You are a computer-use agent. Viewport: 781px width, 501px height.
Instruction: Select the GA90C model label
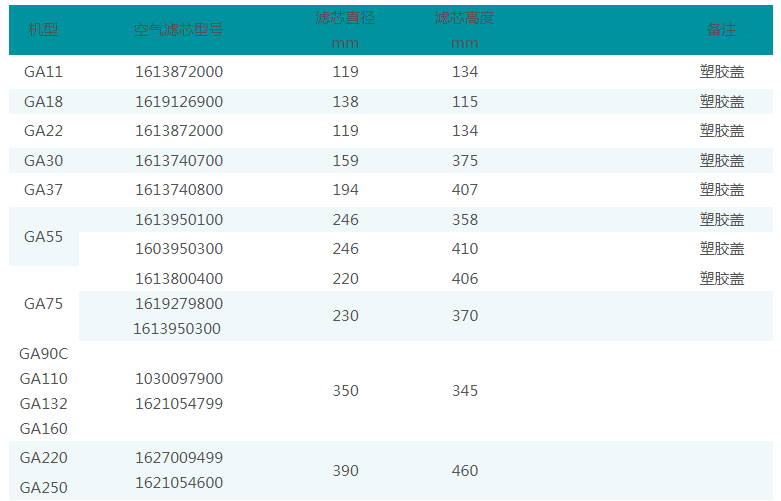click(x=44, y=354)
